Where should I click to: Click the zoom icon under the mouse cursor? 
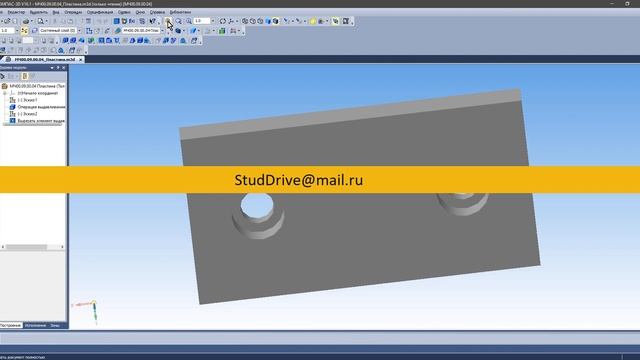(x=168, y=21)
